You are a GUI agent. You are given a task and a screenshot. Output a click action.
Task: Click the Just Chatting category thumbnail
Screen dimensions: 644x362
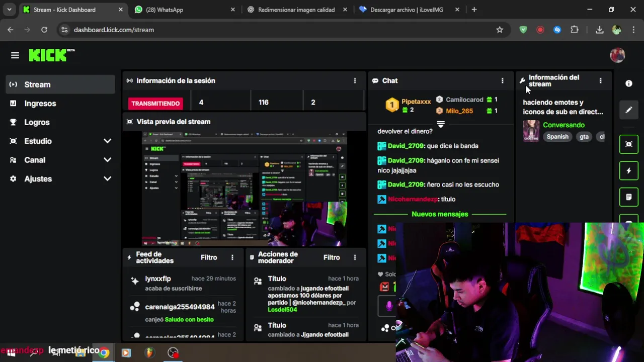531,131
